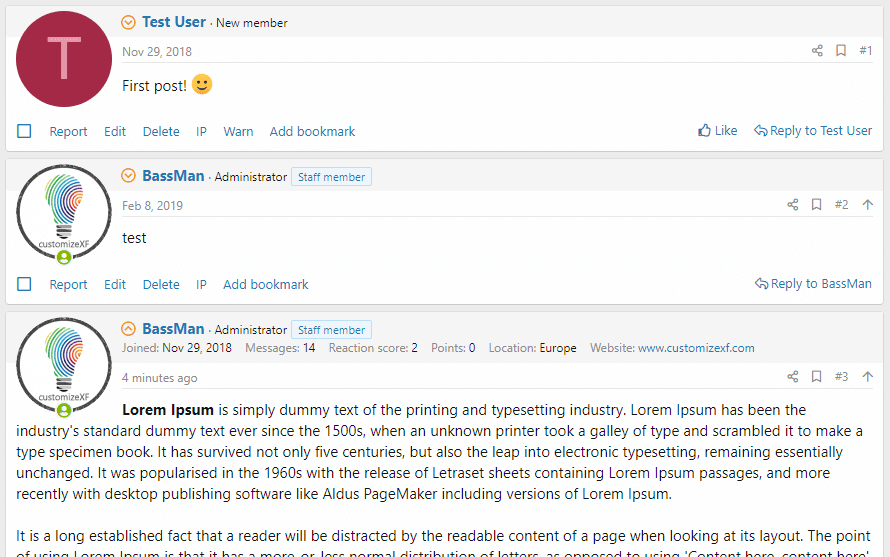The image size is (890, 557).
Task: Click Reply to BassMan link
Action: click(x=813, y=284)
